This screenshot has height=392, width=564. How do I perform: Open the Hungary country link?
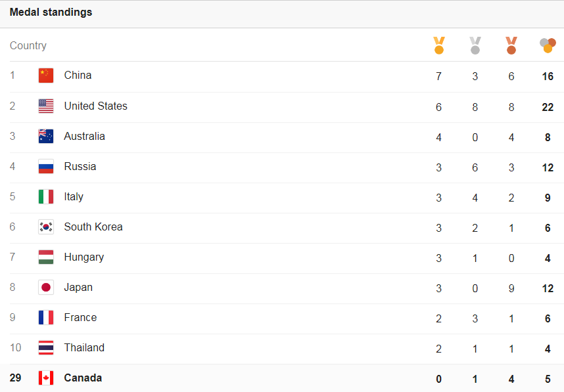tap(83, 257)
